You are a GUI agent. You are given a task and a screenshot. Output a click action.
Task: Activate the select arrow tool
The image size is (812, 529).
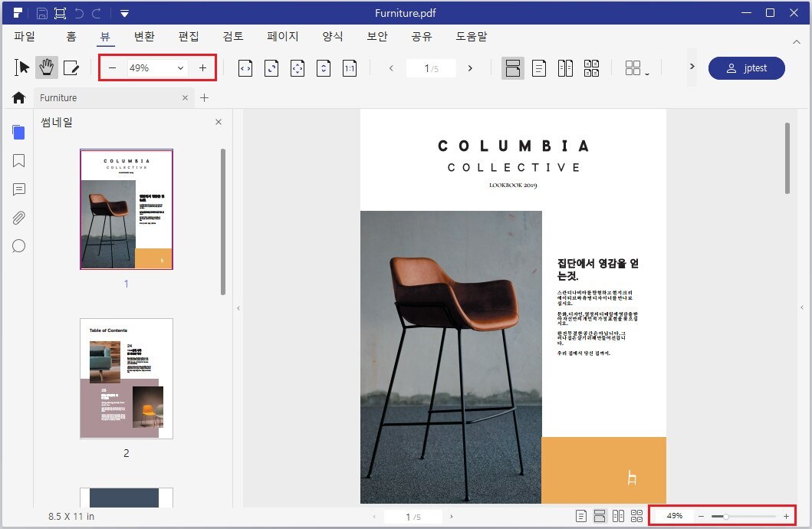21,67
